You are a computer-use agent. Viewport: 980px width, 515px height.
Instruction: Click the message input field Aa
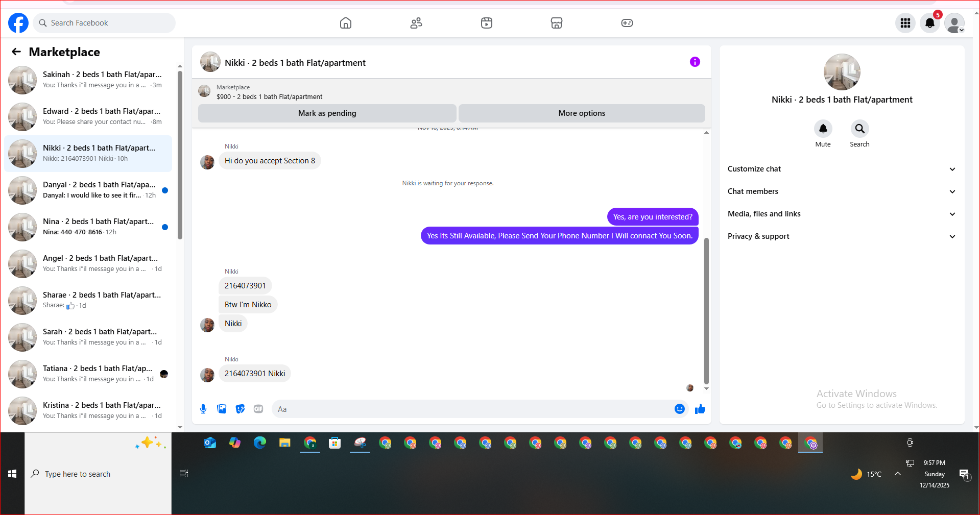click(472, 409)
